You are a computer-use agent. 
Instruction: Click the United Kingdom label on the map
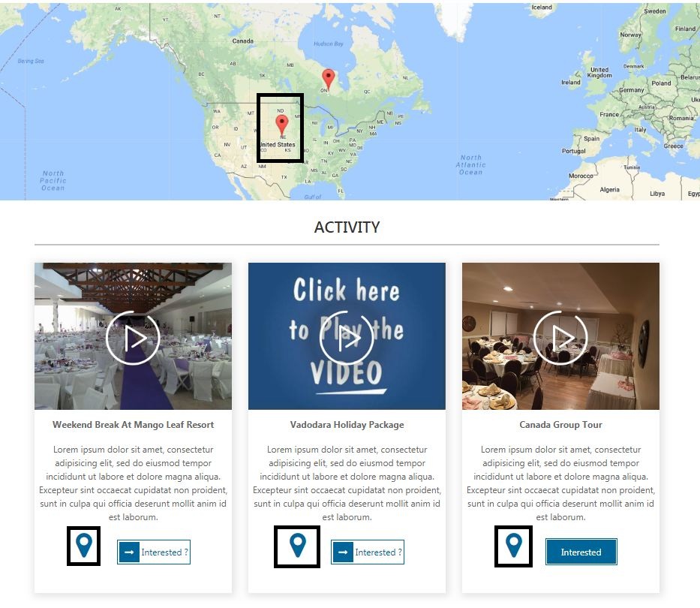(599, 72)
